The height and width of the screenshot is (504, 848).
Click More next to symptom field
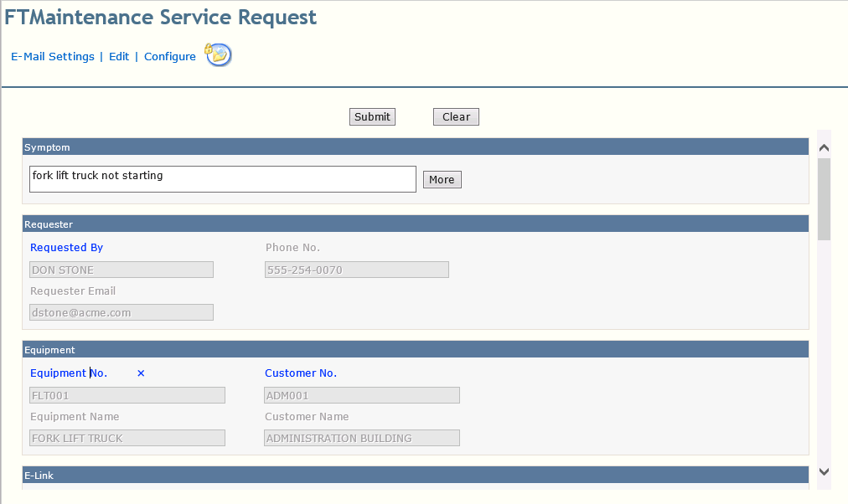[442, 179]
